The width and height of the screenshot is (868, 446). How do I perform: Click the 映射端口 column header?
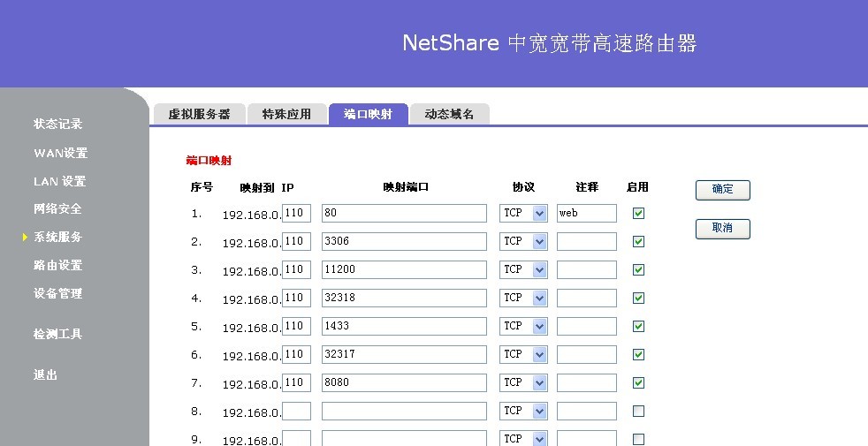[406, 187]
